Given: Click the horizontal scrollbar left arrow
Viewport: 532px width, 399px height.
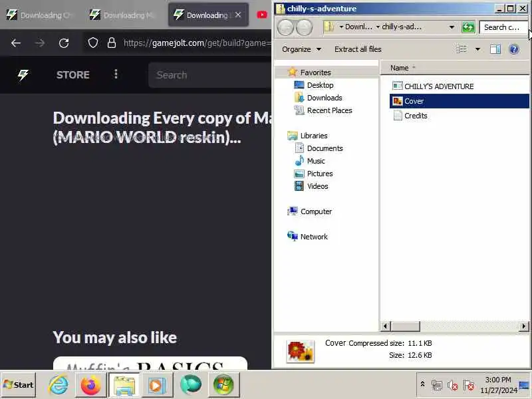Looking at the screenshot, I should click(x=385, y=326).
